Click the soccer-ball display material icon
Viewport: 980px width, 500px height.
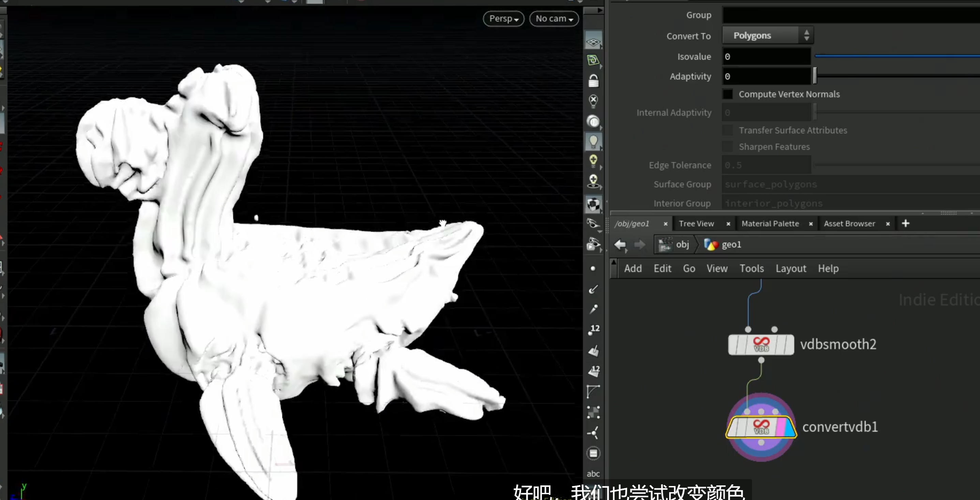pos(593,204)
